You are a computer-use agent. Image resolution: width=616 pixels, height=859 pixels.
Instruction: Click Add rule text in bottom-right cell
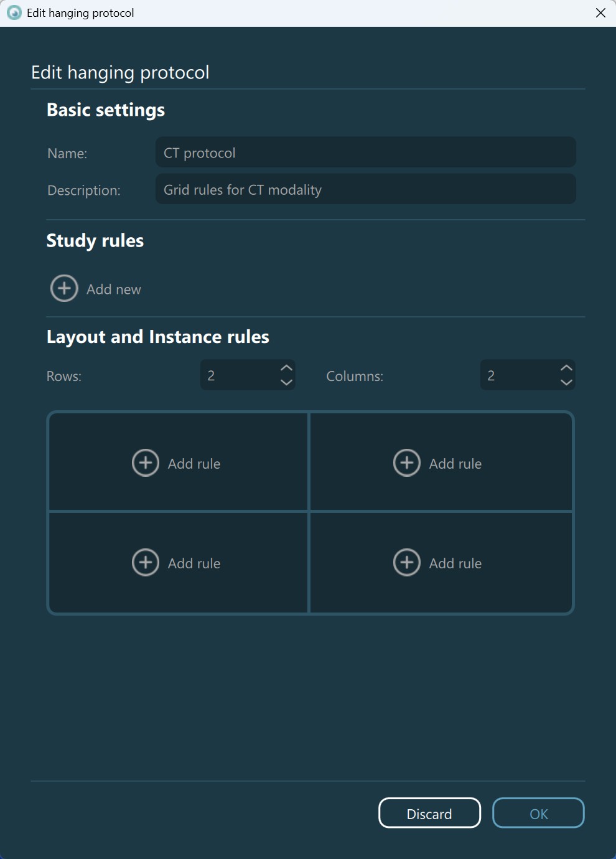455,563
